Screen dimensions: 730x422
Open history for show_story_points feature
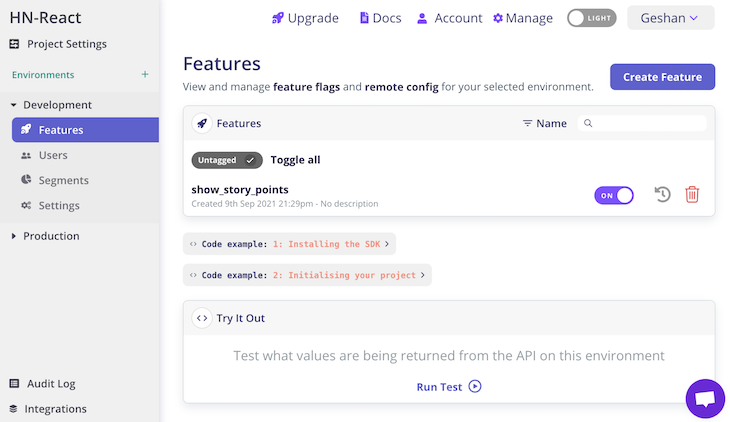click(662, 195)
